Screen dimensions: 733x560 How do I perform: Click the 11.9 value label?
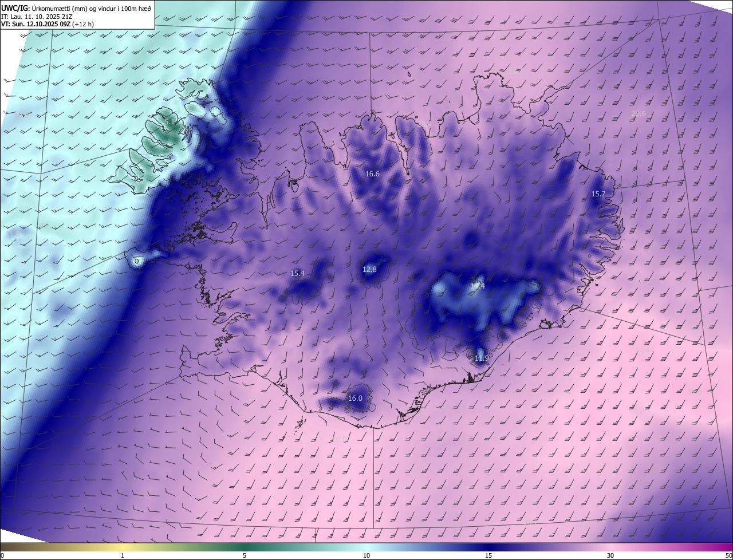pos(482,358)
